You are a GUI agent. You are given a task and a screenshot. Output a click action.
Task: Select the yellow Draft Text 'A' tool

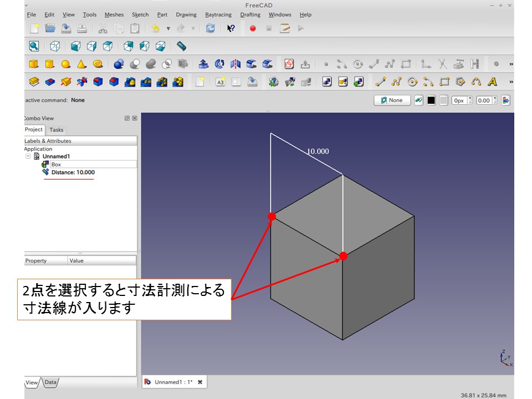tap(492, 82)
